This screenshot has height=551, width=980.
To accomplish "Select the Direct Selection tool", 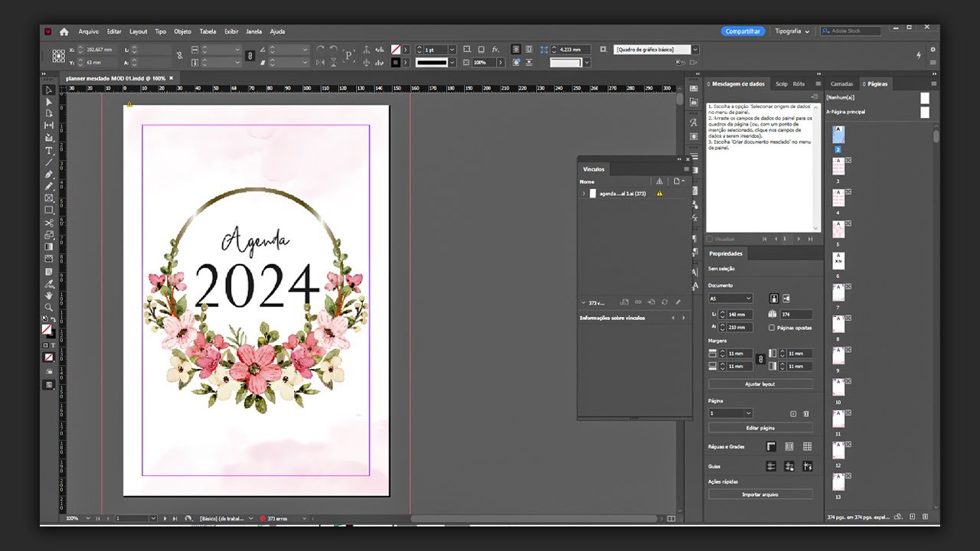I will point(49,102).
